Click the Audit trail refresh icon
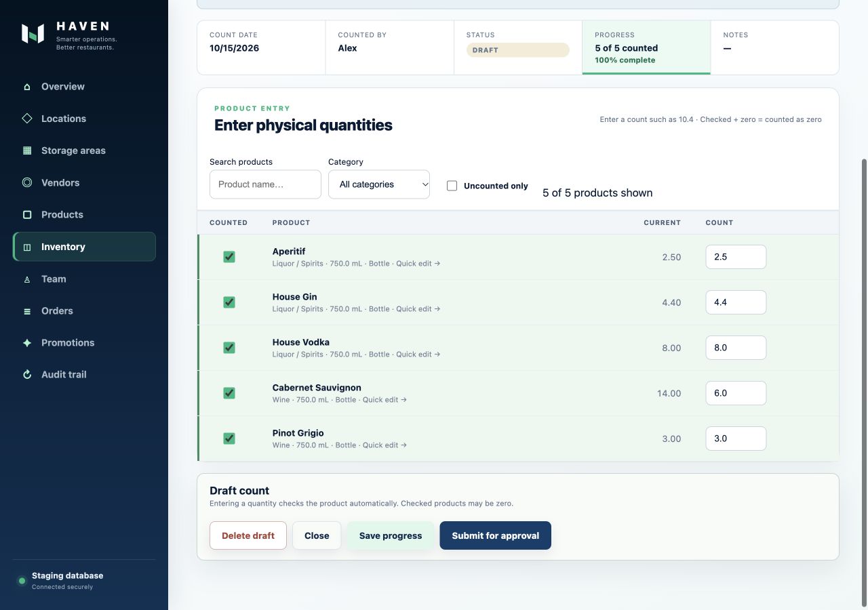Viewport: 868px width, 610px height. click(27, 375)
